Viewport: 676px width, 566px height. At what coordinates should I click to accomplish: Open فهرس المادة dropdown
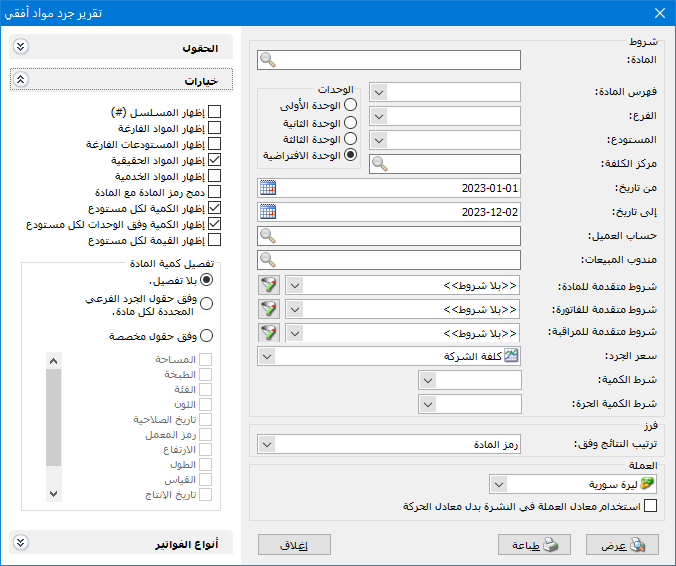pos(379,92)
